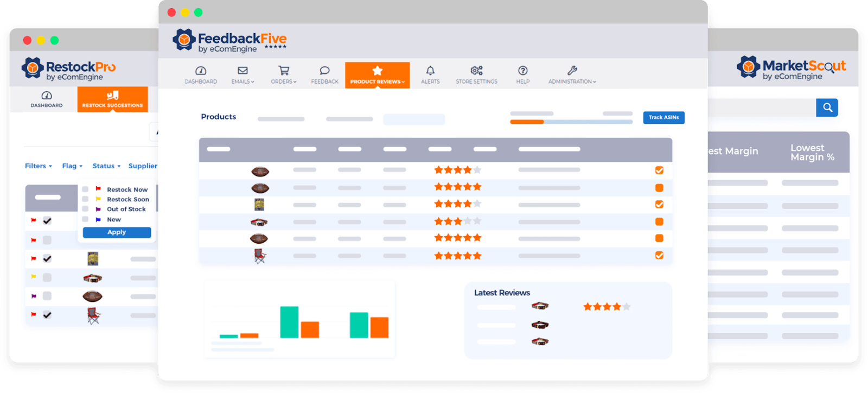
Task: Check the Restock Now flag checkbox
Action: 85,189
